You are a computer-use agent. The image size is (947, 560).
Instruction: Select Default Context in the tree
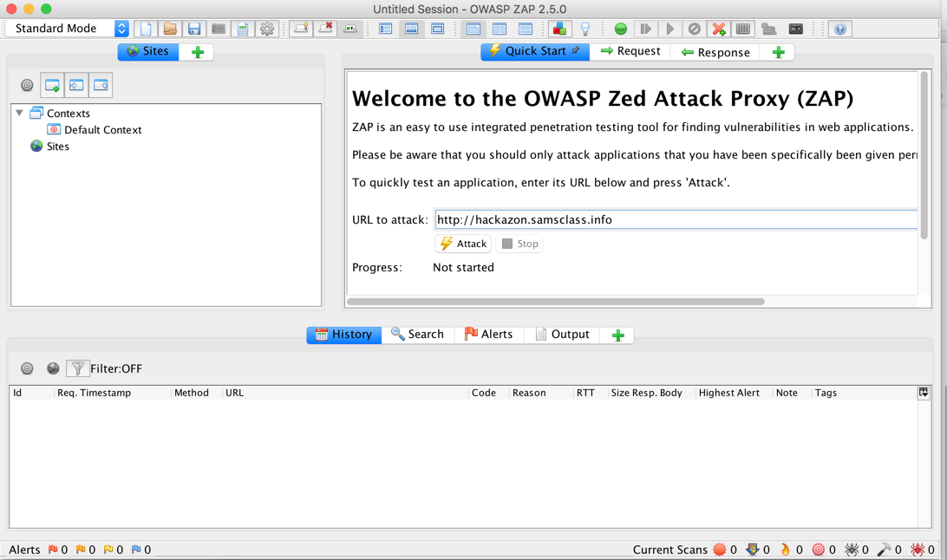(95, 129)
